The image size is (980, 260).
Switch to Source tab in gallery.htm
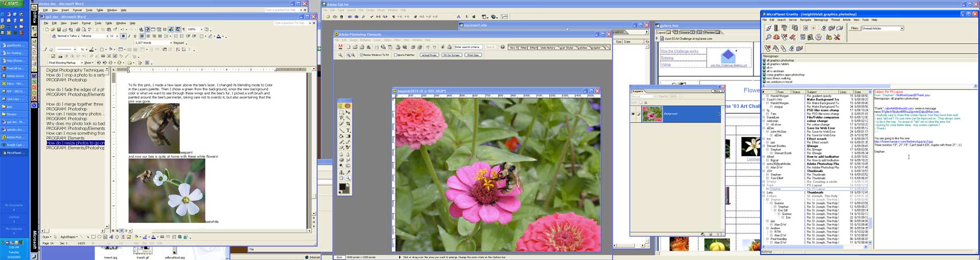coord(687,32)
